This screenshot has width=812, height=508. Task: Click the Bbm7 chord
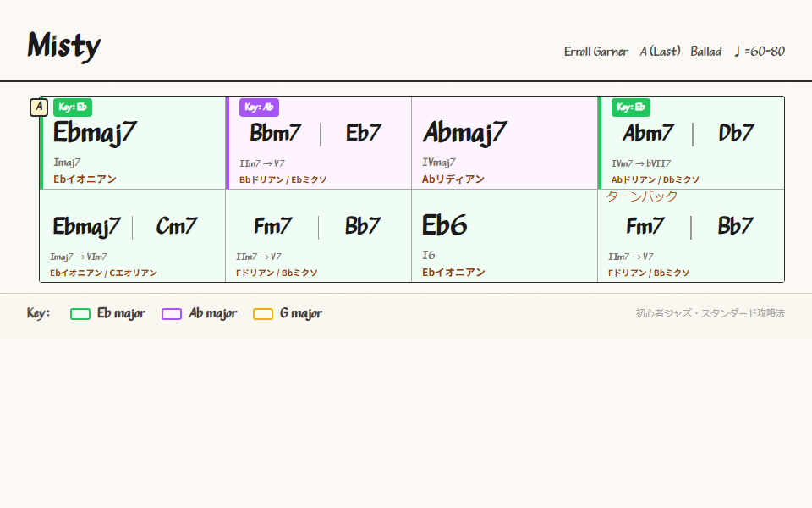click(x=275, y=133)
